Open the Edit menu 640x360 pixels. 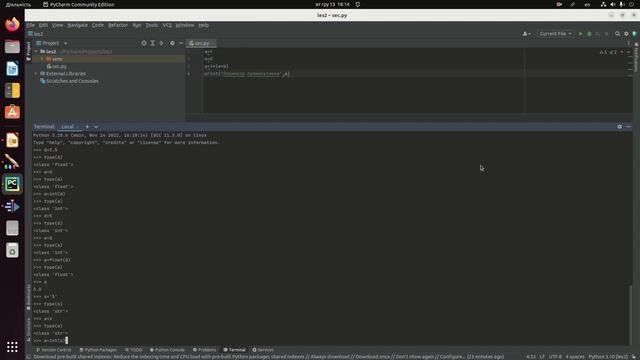[x=43, y=25]
